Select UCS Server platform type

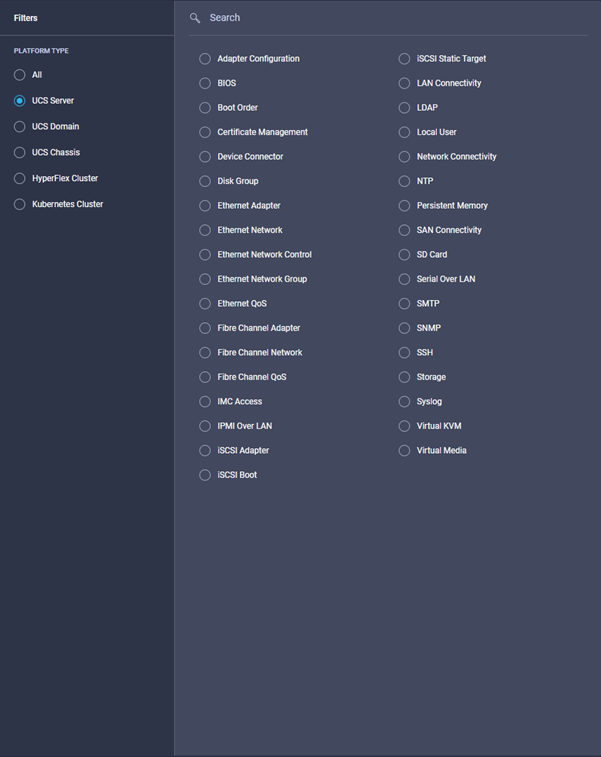coord(20,101)
